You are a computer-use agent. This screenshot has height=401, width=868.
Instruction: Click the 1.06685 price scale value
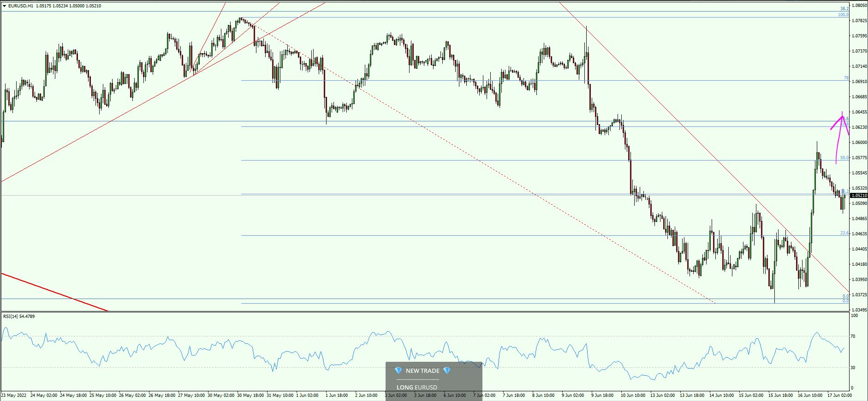click(x=859, y=97)
